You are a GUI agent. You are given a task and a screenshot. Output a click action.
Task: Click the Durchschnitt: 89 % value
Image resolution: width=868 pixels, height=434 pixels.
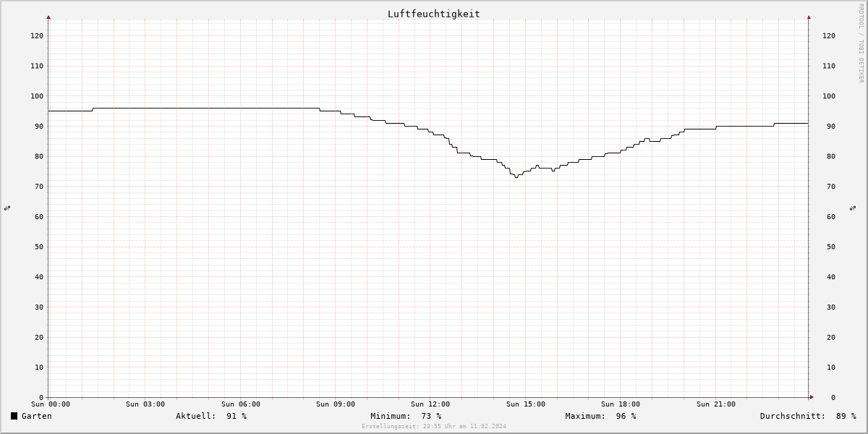tap(808, 416)
